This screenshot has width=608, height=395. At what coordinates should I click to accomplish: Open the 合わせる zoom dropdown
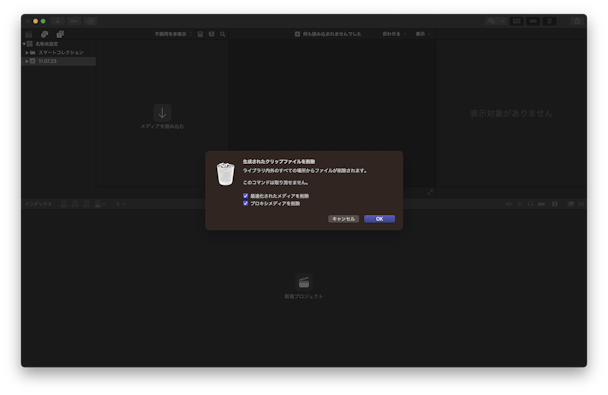(x=394, y=34)
